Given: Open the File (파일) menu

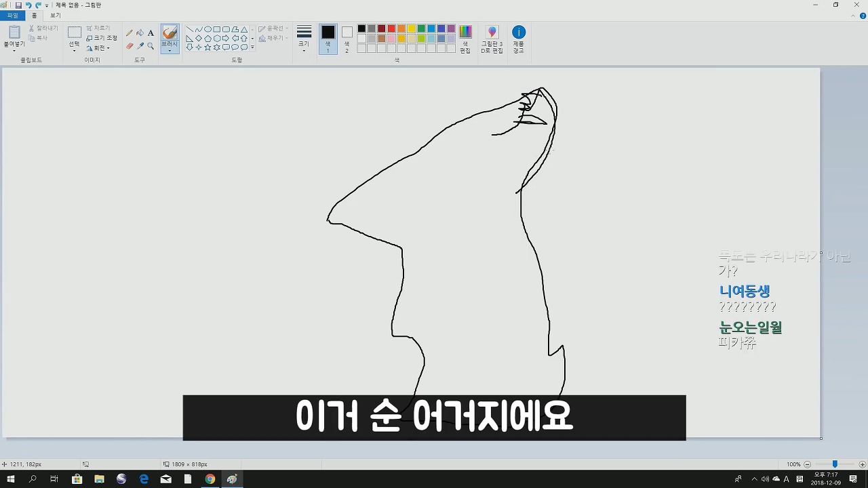Looking at the screenshot, I should click(x=13, y=16).
